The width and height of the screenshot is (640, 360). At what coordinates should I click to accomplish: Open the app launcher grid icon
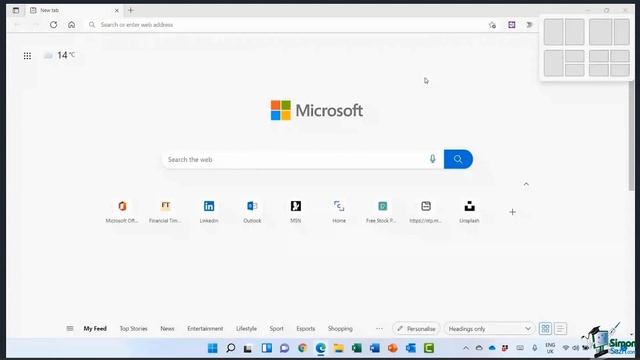click(27, 56)
